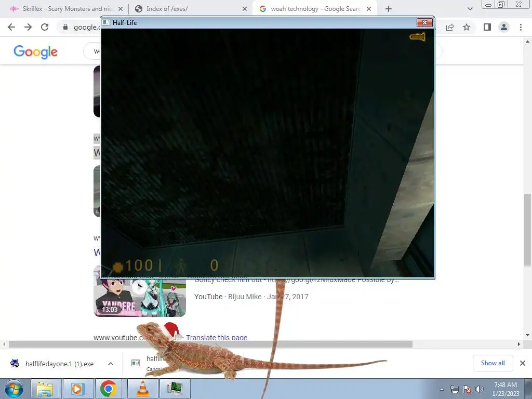Open VLC media player from the taskbar
The width and height of the screenshot is (532, 399).
(143, 389)
